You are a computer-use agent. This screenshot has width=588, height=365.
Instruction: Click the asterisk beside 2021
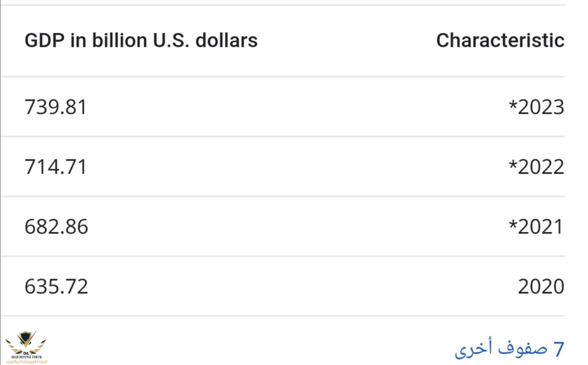512,225
